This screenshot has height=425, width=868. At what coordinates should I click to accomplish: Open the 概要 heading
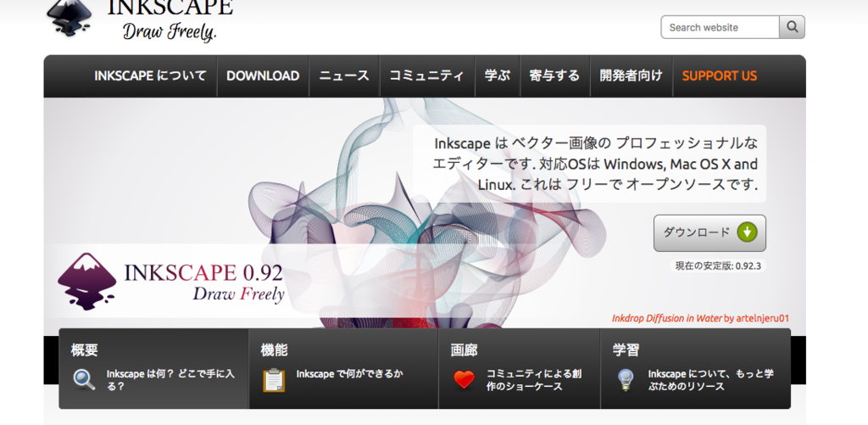pyautogui.click(x=84, y=350)
